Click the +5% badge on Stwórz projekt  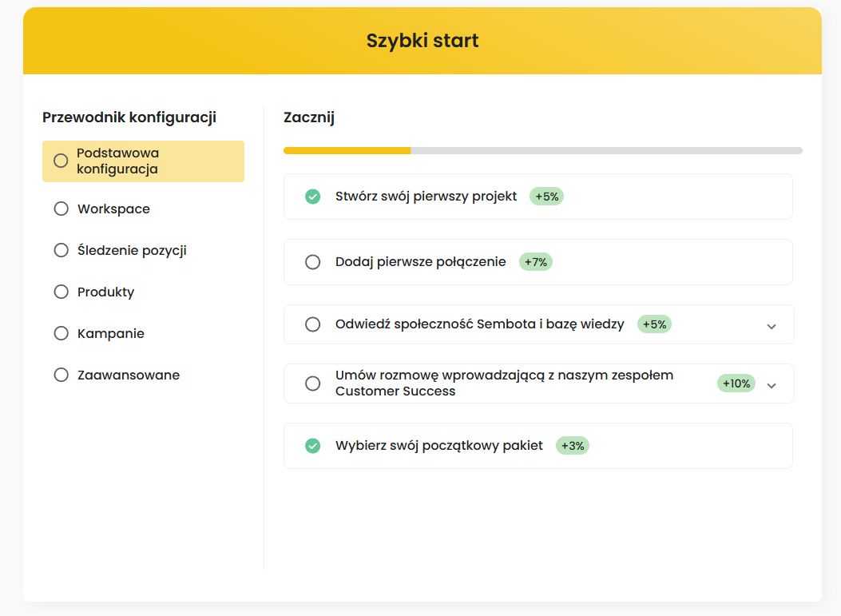546,197
